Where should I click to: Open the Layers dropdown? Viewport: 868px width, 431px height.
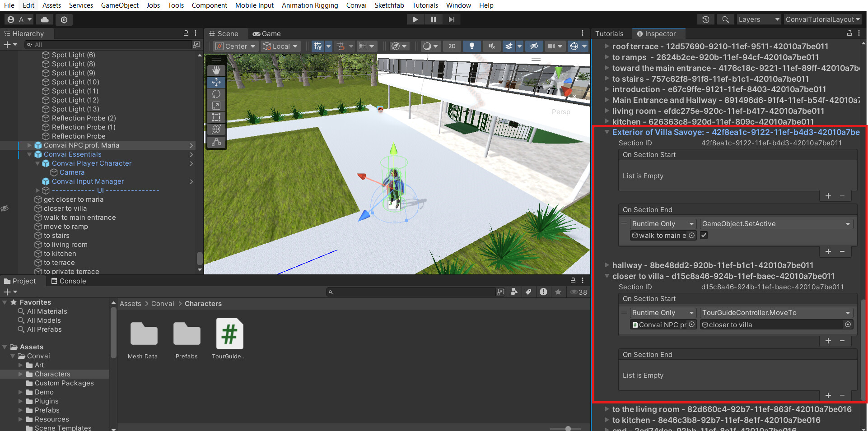pos(759,19)
